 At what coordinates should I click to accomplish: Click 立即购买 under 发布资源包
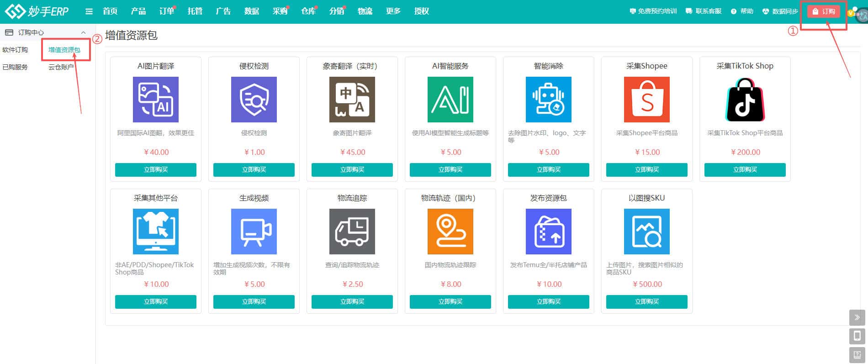click(549, 301)
